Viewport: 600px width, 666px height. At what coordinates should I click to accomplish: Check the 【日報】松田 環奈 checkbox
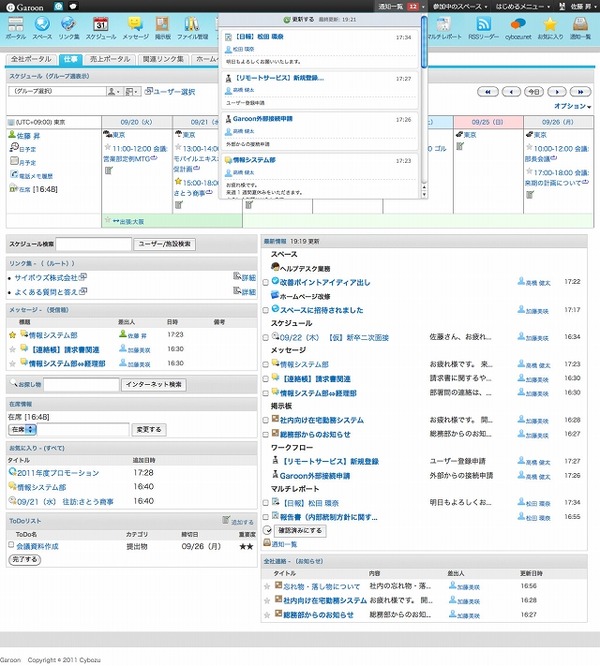tap(266, 503)
